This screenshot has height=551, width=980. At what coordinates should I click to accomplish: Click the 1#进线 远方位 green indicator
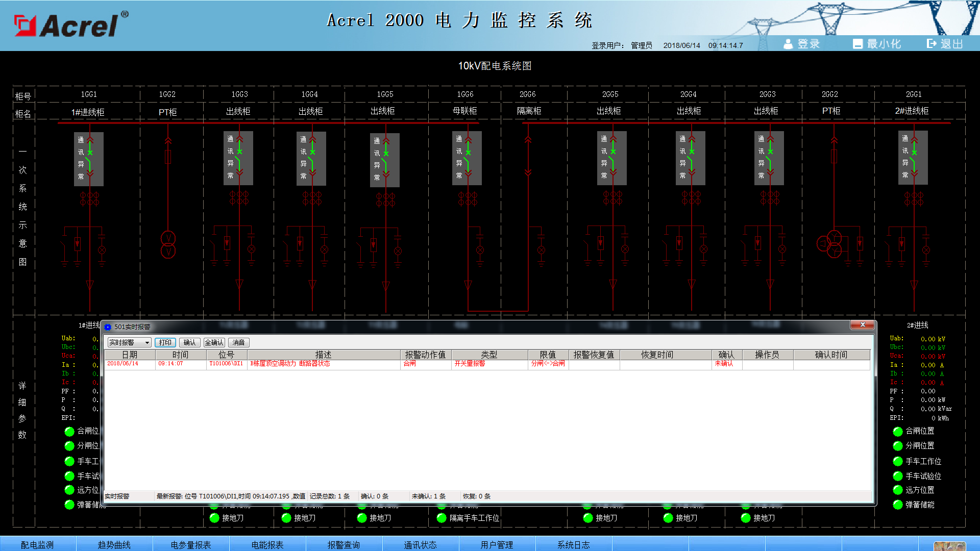69,490
